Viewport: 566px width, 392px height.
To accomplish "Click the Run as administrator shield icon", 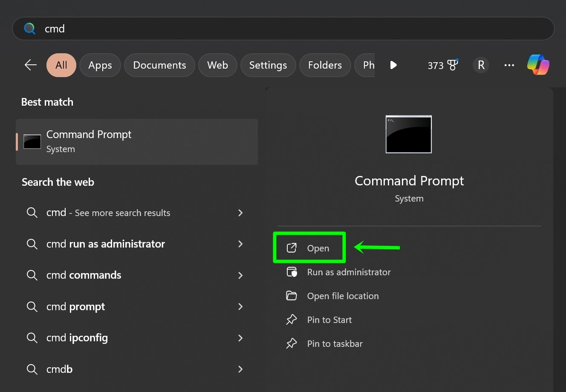I will [292, 272].
